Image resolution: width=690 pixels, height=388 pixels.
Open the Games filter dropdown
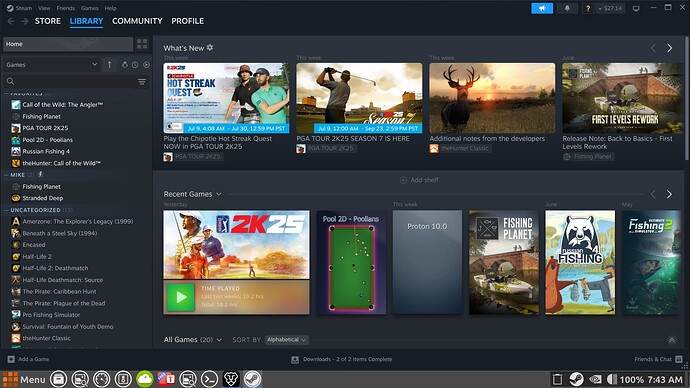[x=51, y=65]
